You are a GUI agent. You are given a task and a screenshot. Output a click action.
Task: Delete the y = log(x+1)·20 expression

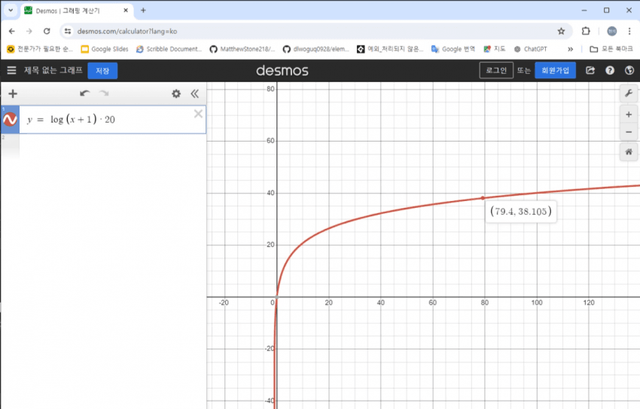[198, 113]
